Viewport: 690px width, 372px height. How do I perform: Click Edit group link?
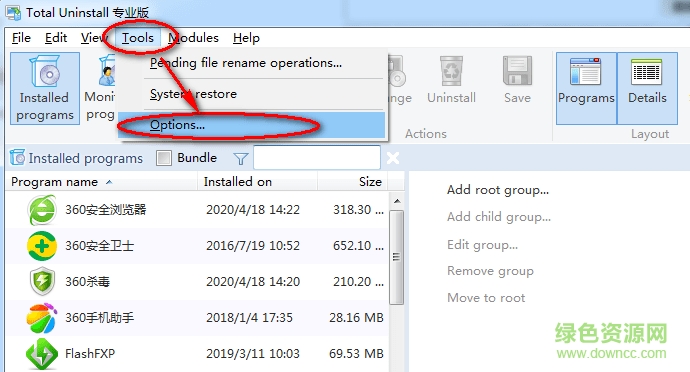(x=482, y=245)
